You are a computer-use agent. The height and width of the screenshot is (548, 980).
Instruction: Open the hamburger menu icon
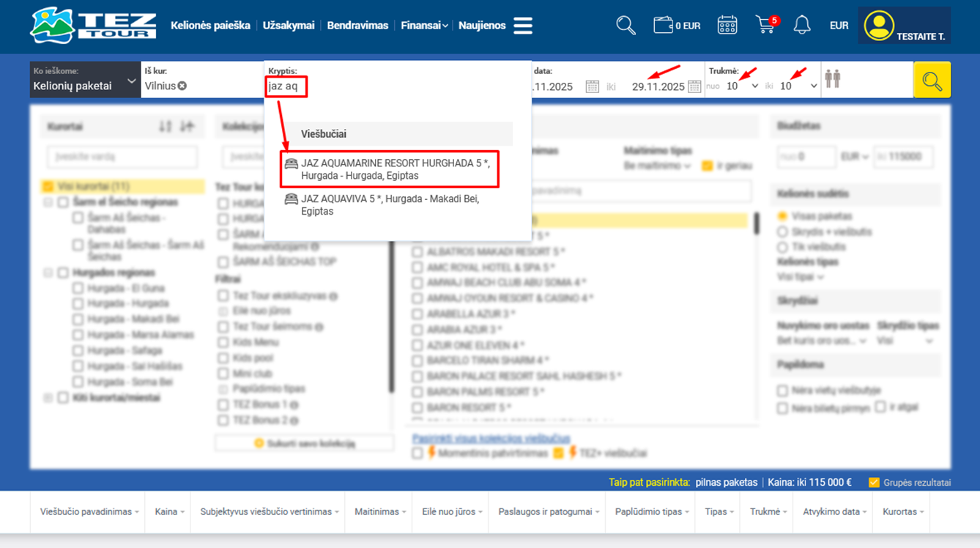pyautogui.click(x=523, y=26)
